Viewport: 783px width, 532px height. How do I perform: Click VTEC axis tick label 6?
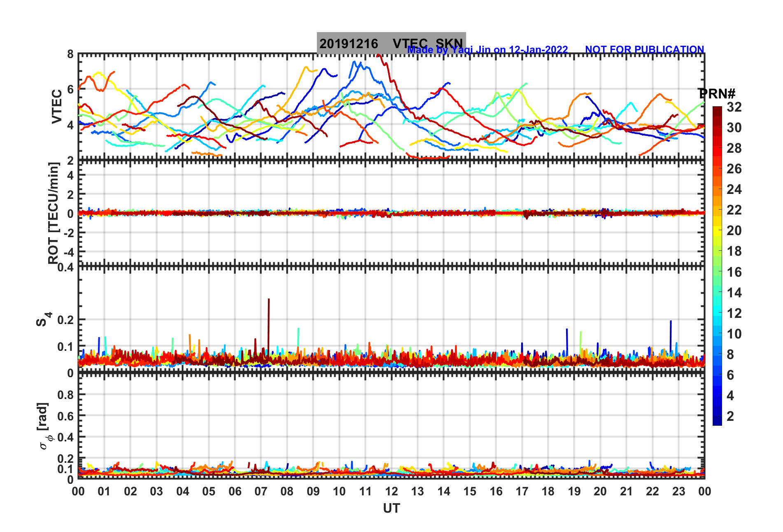[x=70, y=89]
